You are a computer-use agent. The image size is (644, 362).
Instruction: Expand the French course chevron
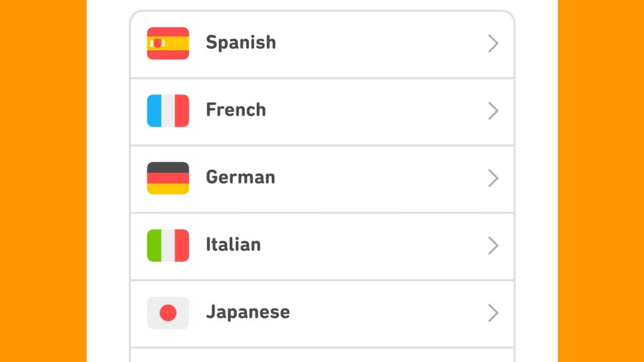click(x=494, y=111)
